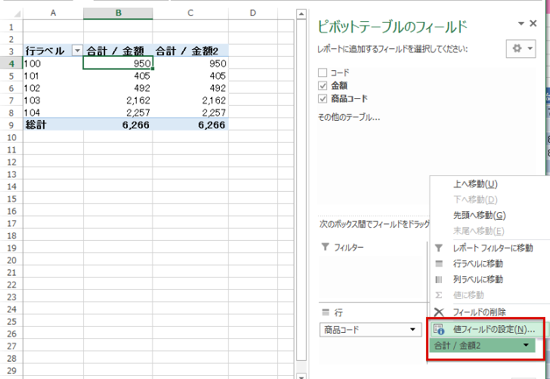Click the 総計 grand total label cell
This screenshot has width=550, height=379.
click(53, 125)
